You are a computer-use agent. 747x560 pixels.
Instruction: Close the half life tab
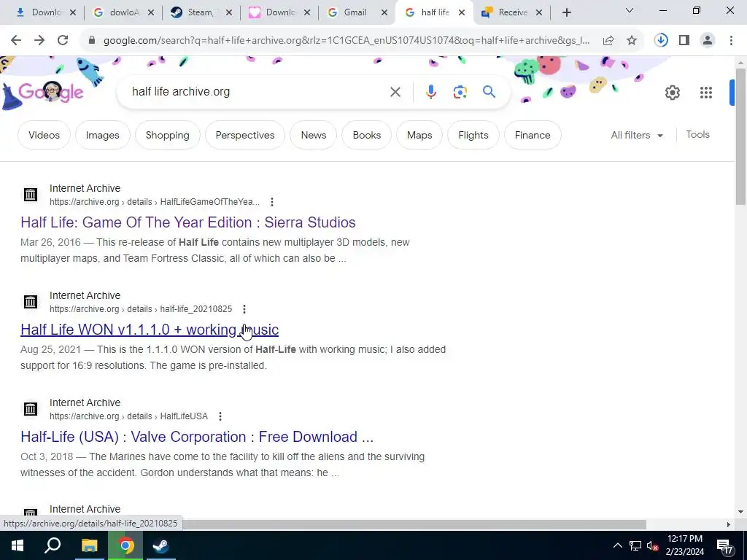tap(462, 13)
